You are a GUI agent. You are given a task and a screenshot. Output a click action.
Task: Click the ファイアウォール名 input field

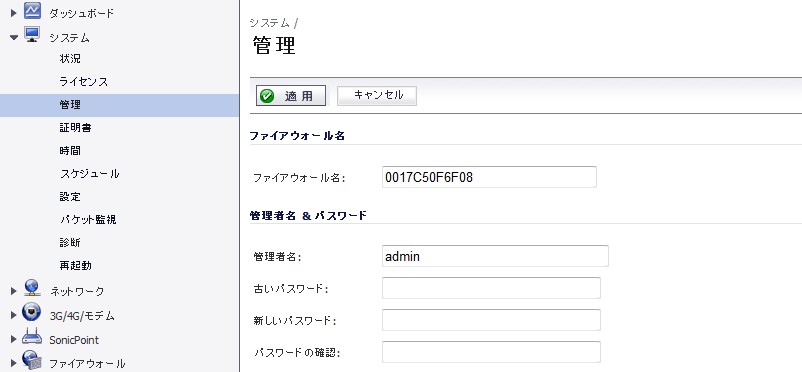489,177
